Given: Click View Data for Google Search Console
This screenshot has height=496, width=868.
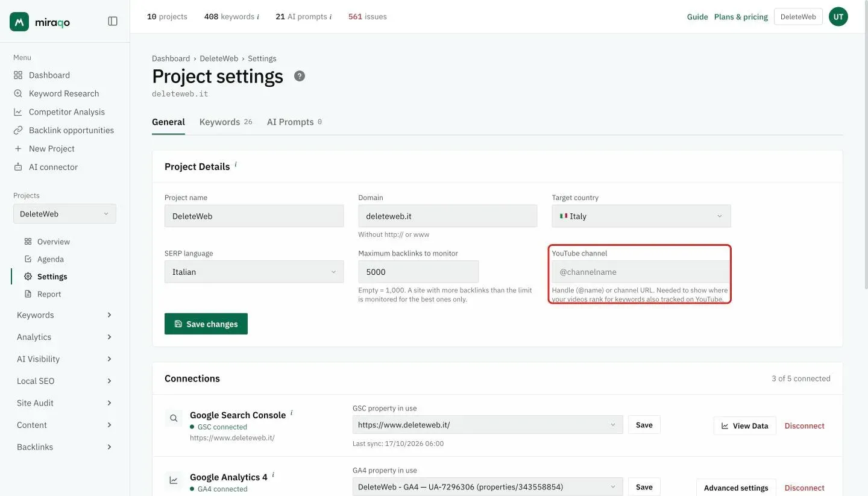Looking at the screenshot, I should point(745,425).
